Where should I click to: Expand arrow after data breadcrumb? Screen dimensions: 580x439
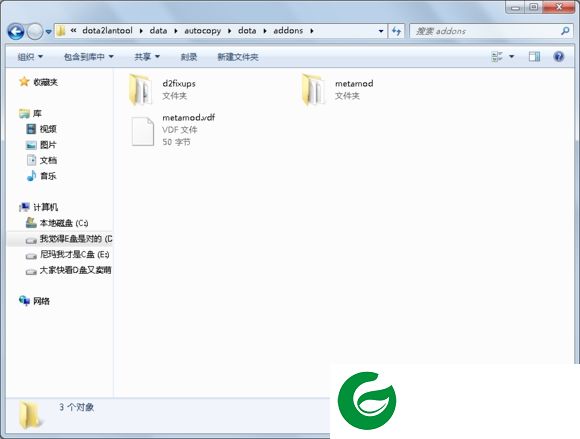tap(176, 31)
